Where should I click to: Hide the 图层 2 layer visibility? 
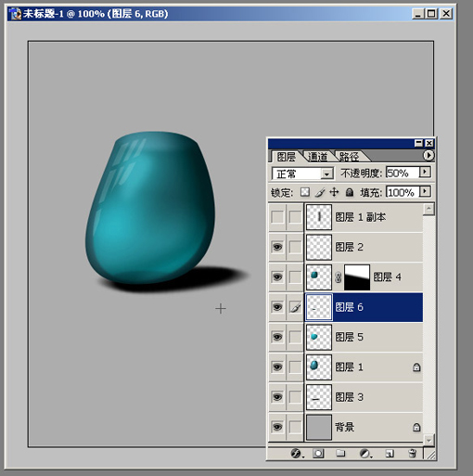[x=277, y=247]
